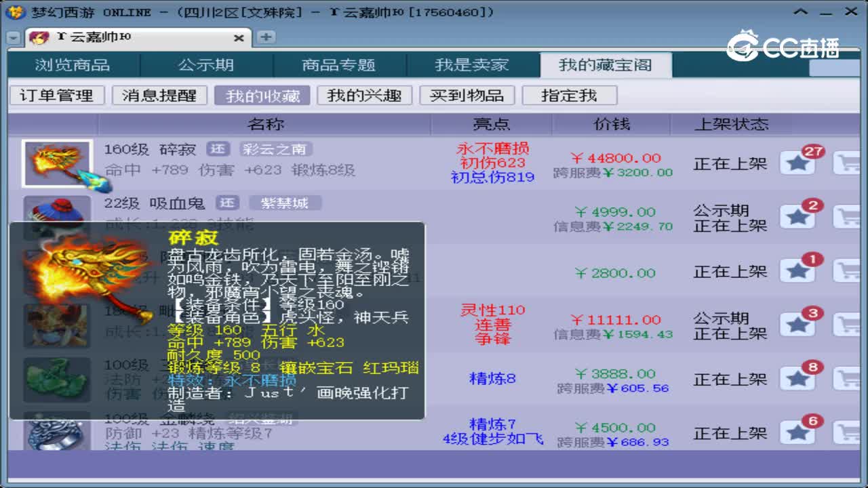
Task: Select 我的收藏 sub-tab
Action: click(x=262, y=96)
